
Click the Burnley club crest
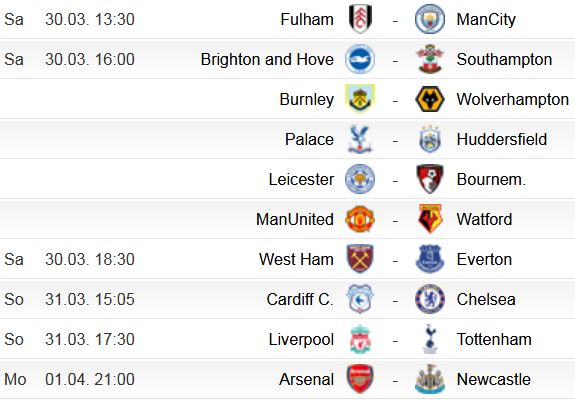point(360,99)
